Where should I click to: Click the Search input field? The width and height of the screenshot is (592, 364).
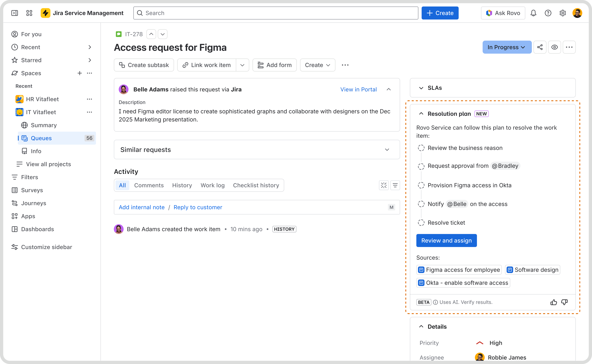coord(276,13)
